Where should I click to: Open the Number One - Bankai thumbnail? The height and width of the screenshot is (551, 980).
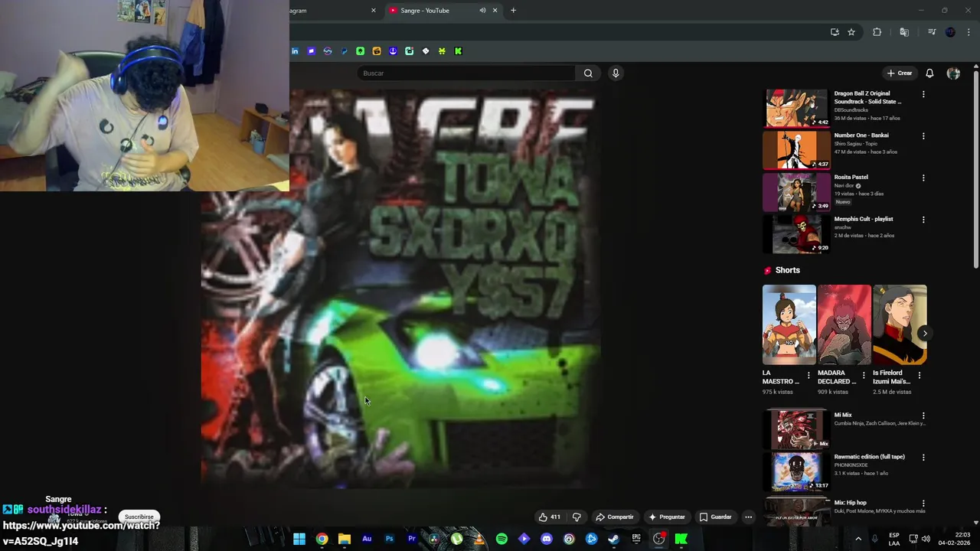[x=796, y=150]
